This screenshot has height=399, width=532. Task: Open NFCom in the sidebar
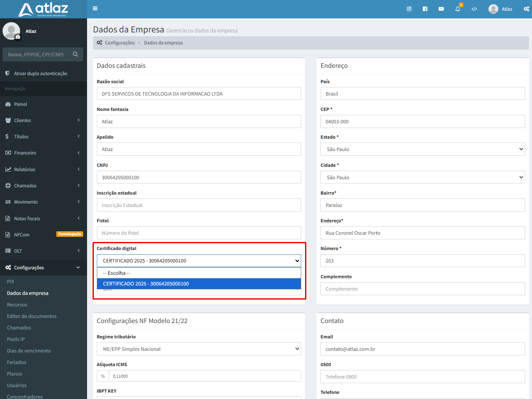coord(22,235)
